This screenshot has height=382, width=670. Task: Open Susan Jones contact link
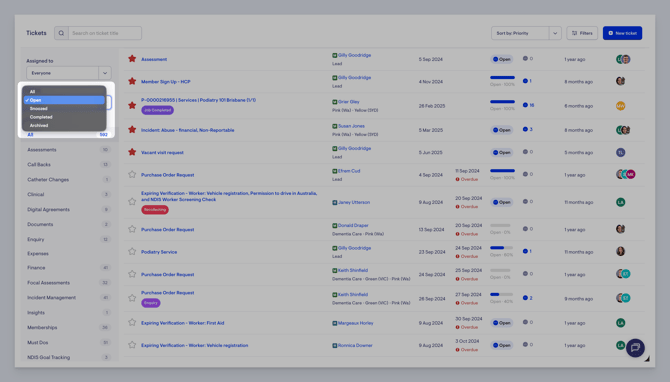[351, 126]
